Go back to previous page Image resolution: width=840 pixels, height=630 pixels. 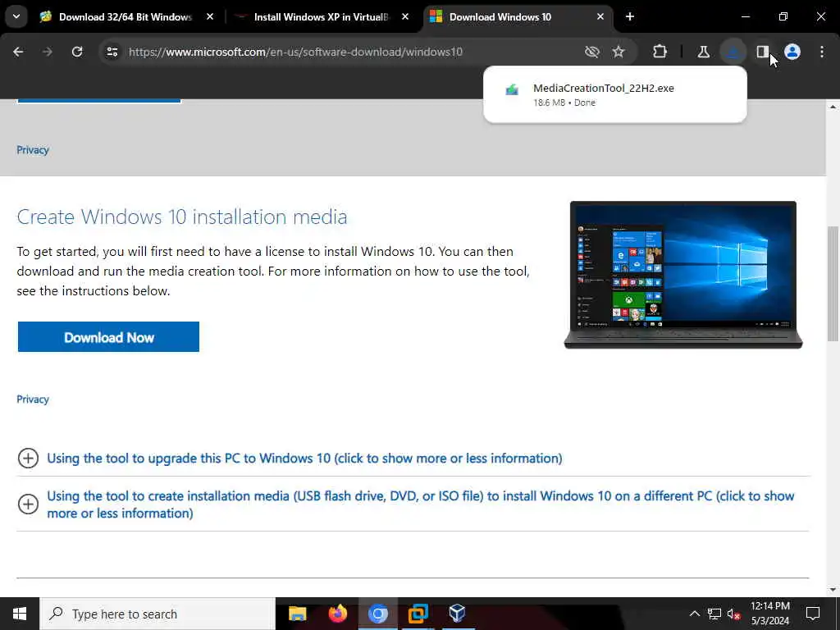click(18, 52)
